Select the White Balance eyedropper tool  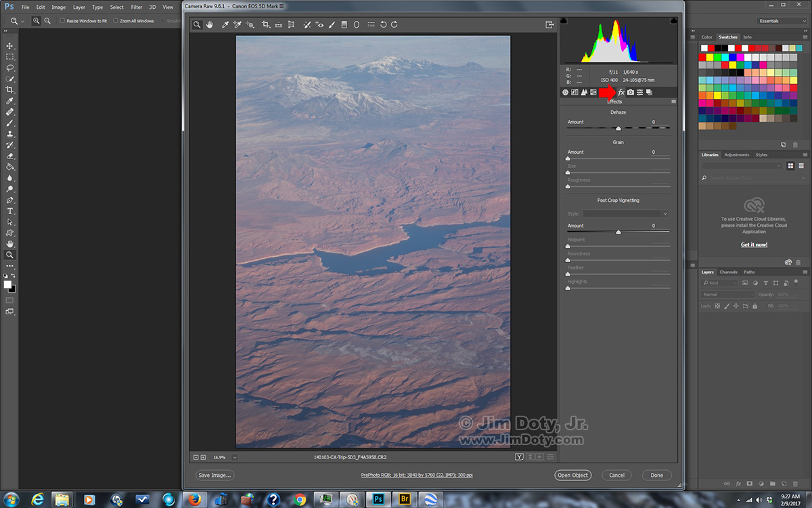pyautogui.click(x=225, y=24)
